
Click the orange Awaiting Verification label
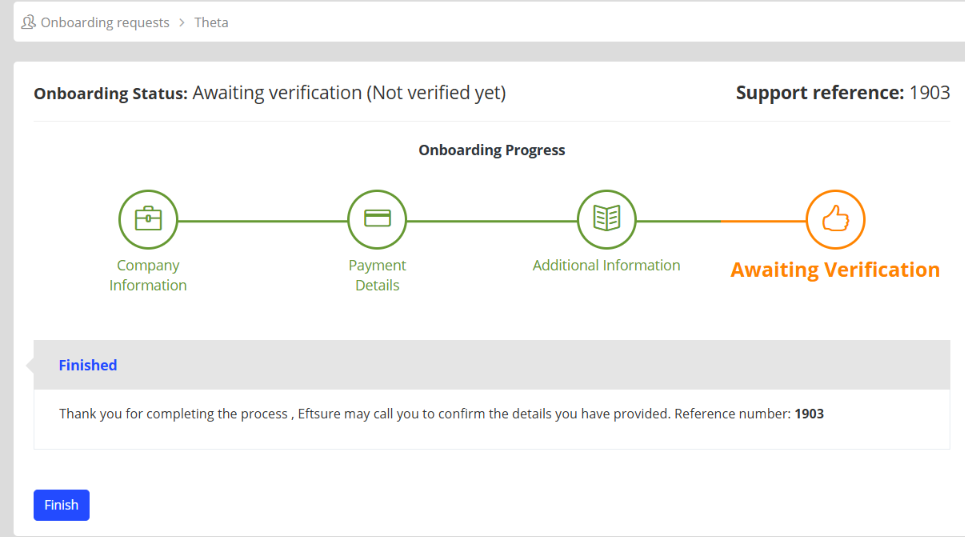[835, 270]
